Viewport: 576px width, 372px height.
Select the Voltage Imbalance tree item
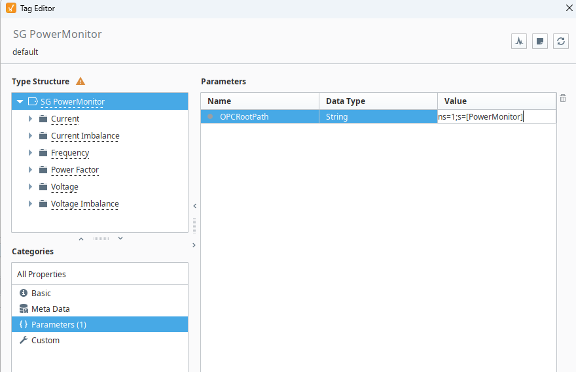point(85,204)
